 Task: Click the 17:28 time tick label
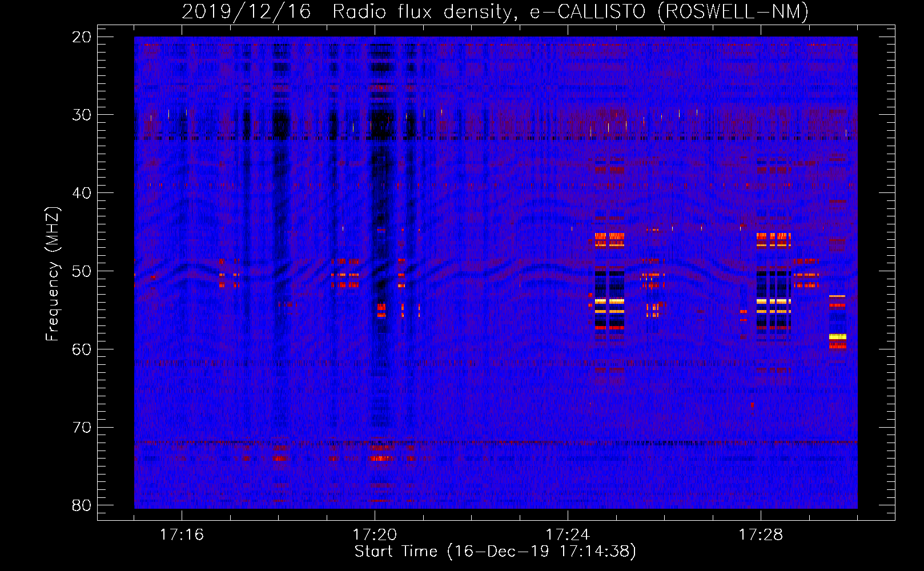761,535
